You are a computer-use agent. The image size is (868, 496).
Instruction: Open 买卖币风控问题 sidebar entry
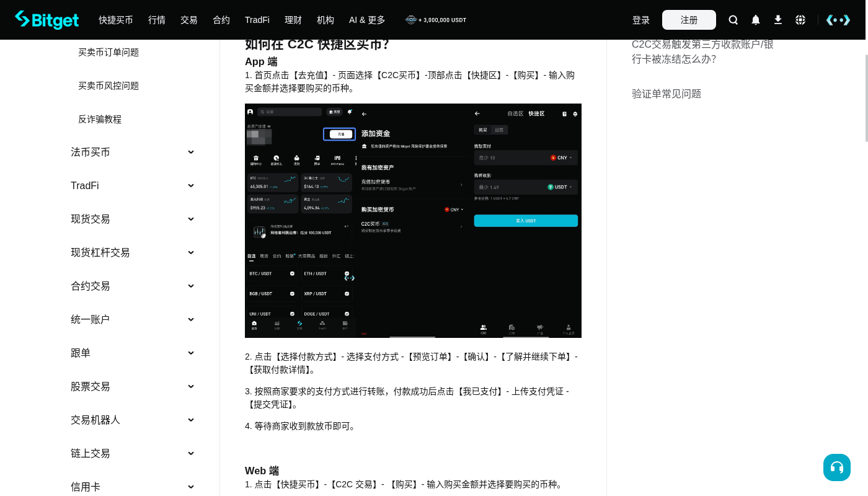pyautogui.click(x=108, y=86)
